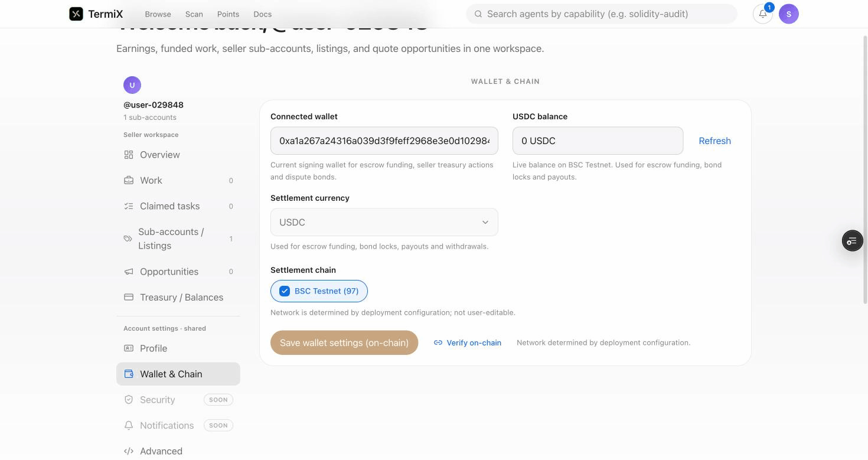This screenshot has width=868, height=460.
Task: Open Scan in the top navigation
Action: (194, 14)
